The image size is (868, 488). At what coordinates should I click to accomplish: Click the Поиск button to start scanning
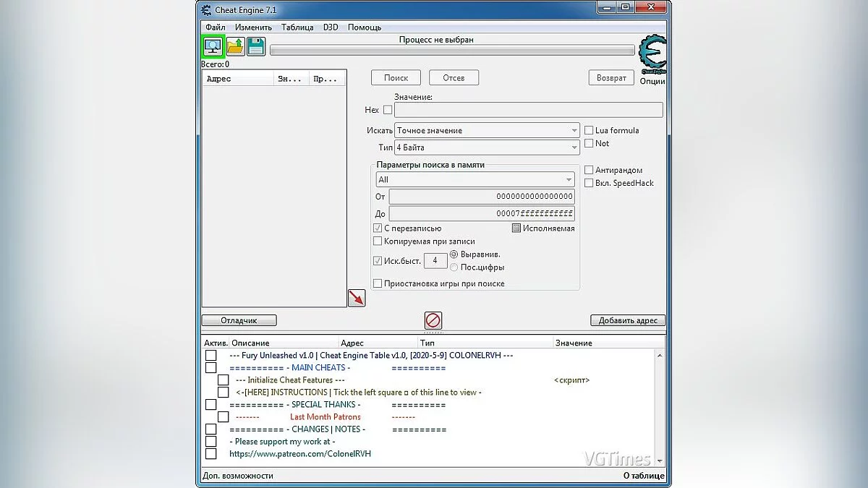396,77
